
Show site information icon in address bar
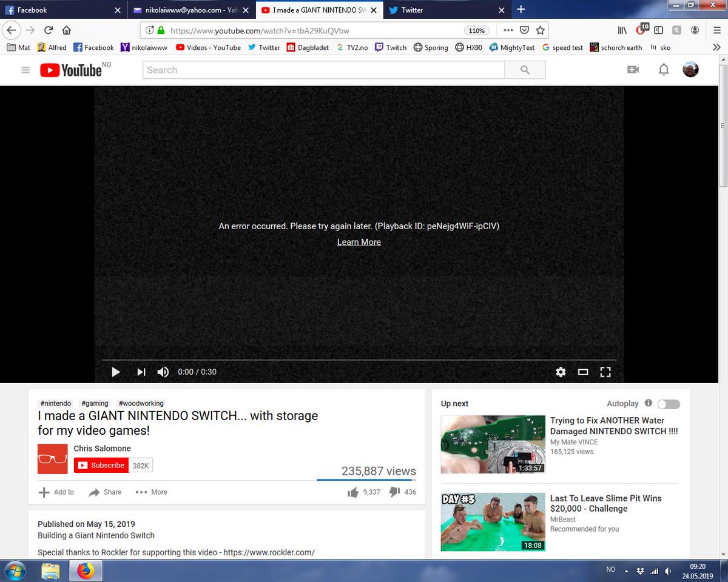point(149,30)
